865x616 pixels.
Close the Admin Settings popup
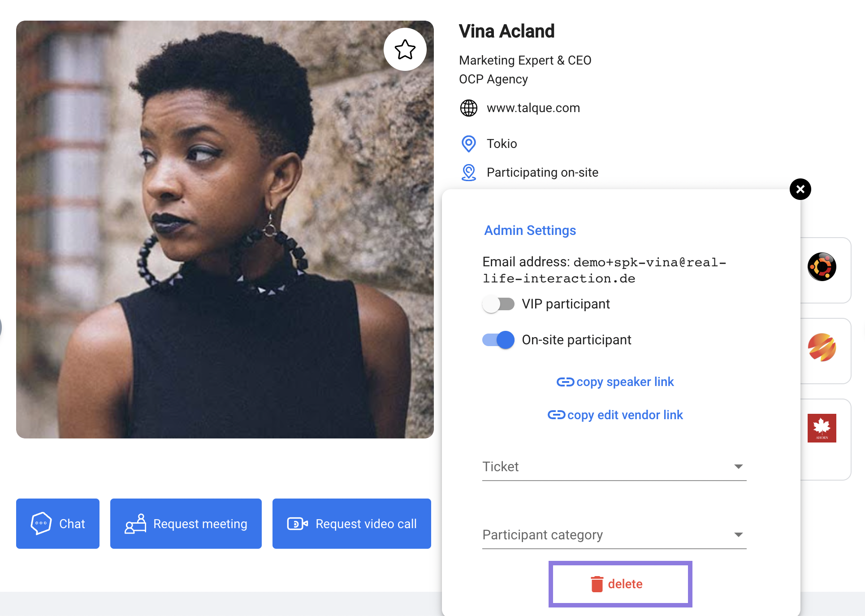pos(800,189)
